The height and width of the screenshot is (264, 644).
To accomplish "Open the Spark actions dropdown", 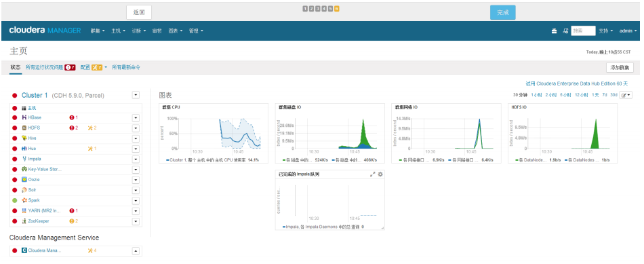I will point(136,201).
